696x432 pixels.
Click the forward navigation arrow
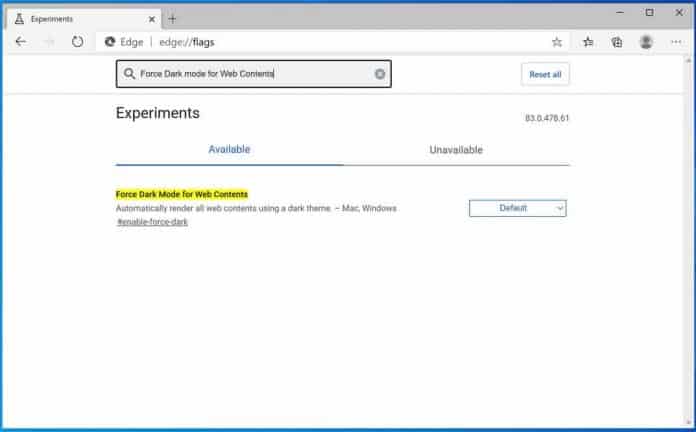(49, 42)
